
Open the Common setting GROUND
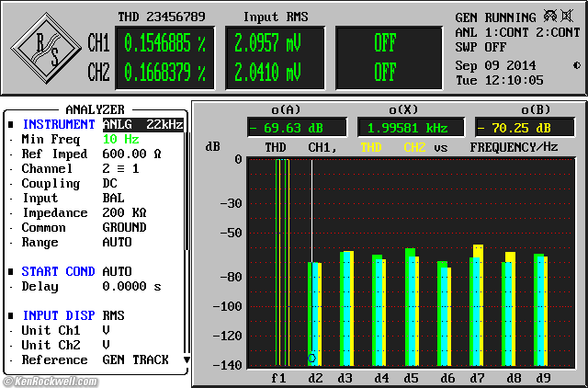click(125, 227)
